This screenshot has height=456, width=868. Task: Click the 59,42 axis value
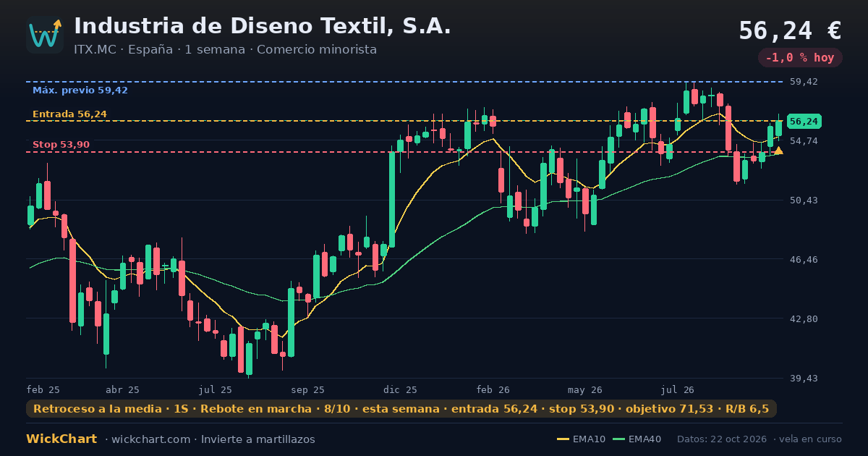coord(803,82)
